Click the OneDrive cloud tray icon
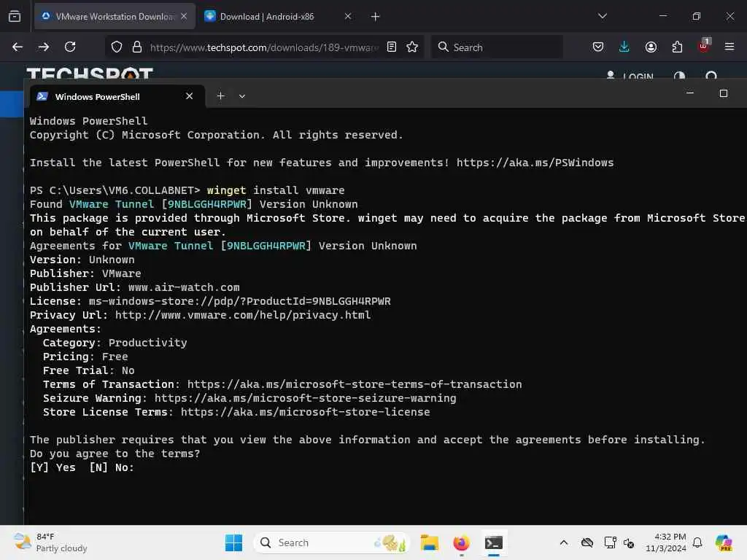 pos(587,542)
